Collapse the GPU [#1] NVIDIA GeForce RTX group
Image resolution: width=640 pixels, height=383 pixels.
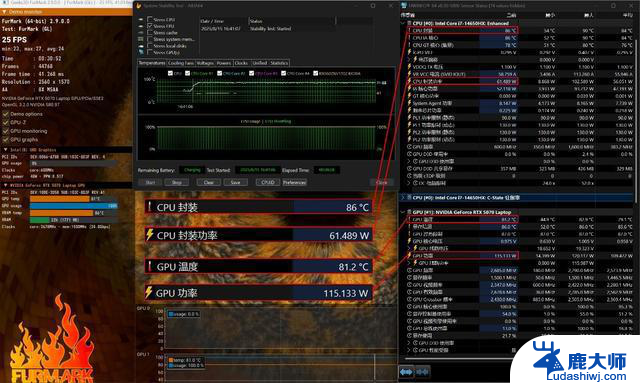pos(403,212)
